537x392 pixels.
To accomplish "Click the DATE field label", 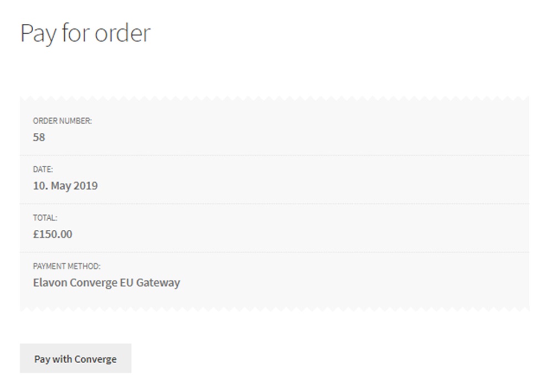I will (x=43, y=169).
